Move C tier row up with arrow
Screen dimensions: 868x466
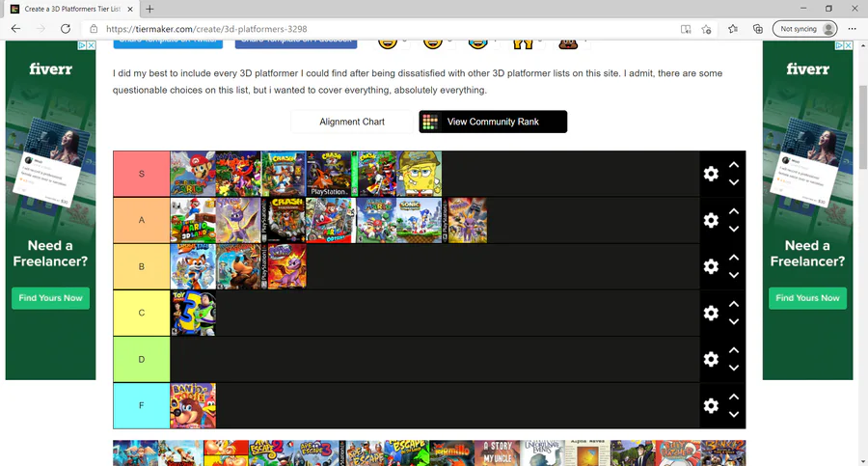coord(734,304)
